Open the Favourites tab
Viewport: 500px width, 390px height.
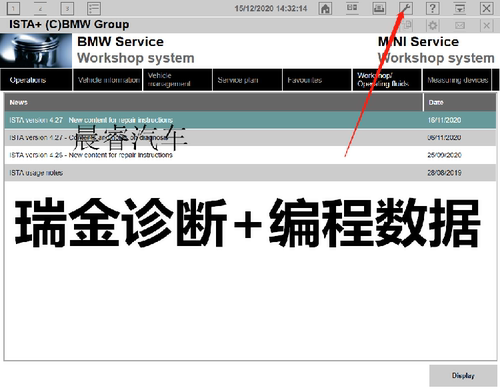click(x=317, y=80)
